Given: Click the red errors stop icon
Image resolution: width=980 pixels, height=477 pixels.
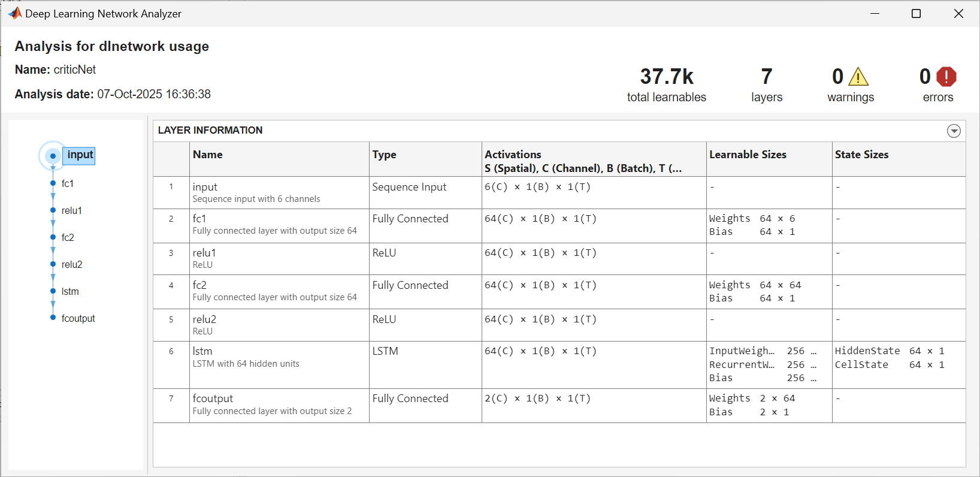Looking at the screenshot, I should (946, 77).
